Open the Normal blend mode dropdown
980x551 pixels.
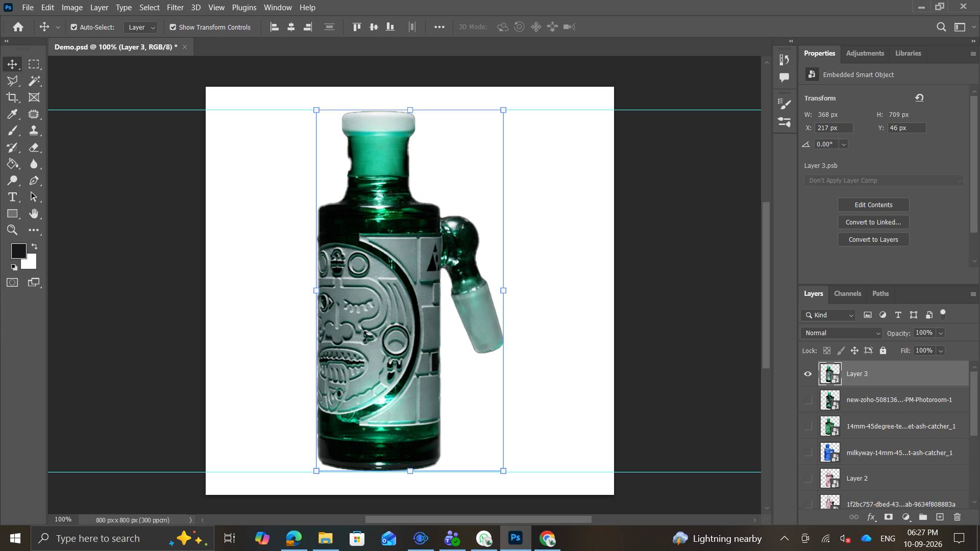[x=841, y=333]
